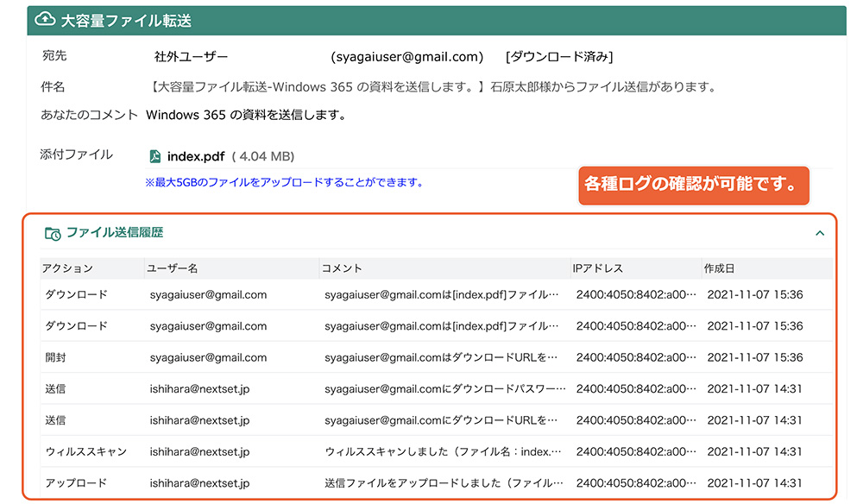The image size is (863, 504).
Task: Click the ダウンロード済み status text
Action: coord(559,57)
